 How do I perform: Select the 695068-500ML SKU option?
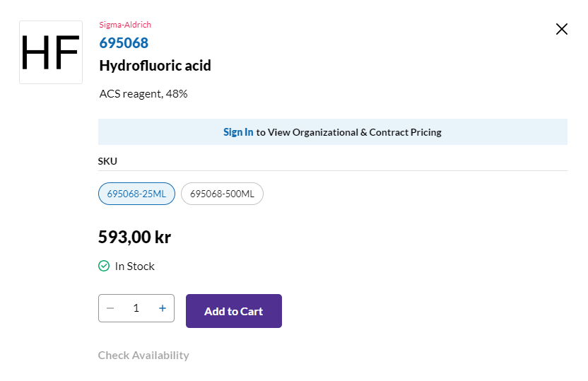pyautogui.click(x=222, y=194)
